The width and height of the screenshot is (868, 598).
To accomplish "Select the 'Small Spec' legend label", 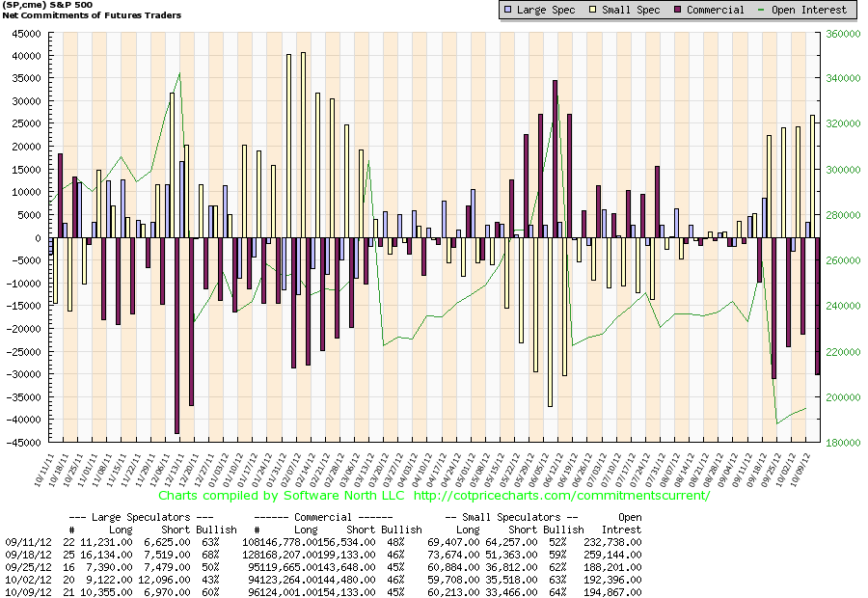I will [631, 10].
